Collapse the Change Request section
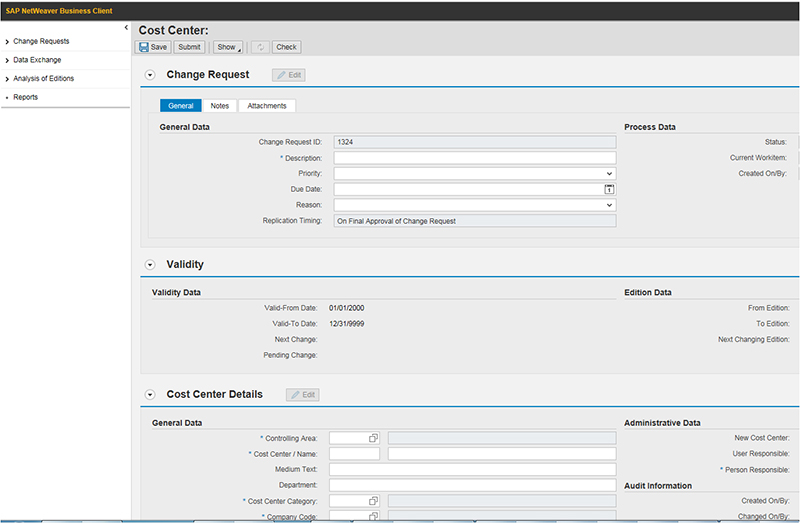 click(x=151, y=75)
